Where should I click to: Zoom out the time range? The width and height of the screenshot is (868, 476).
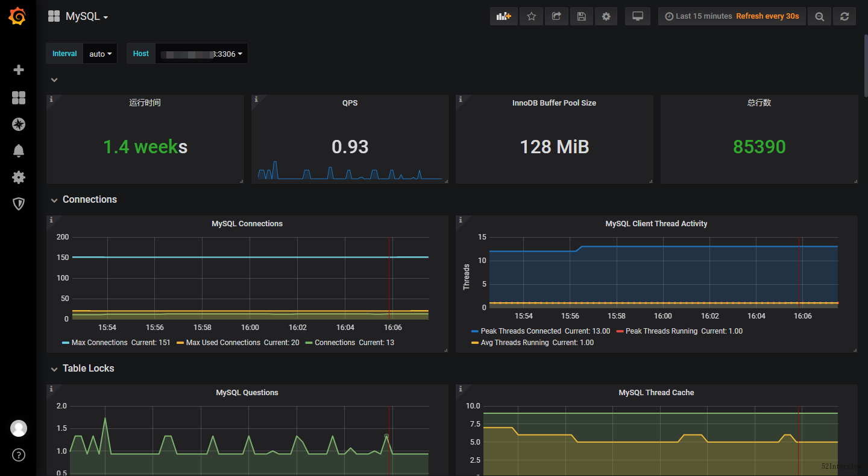click(820, 16)
